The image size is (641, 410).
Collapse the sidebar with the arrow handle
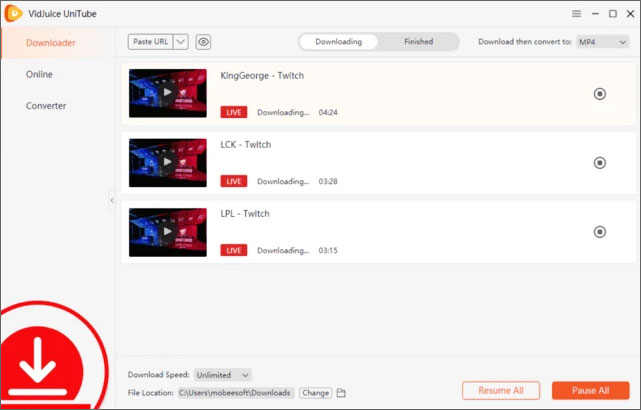click(x=112, y=200)
